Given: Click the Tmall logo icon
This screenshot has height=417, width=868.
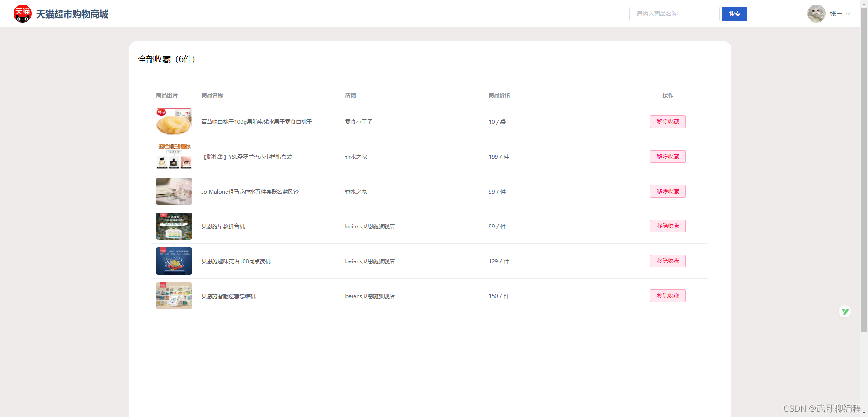Looking at the screenshot, I should coord(22,14).
